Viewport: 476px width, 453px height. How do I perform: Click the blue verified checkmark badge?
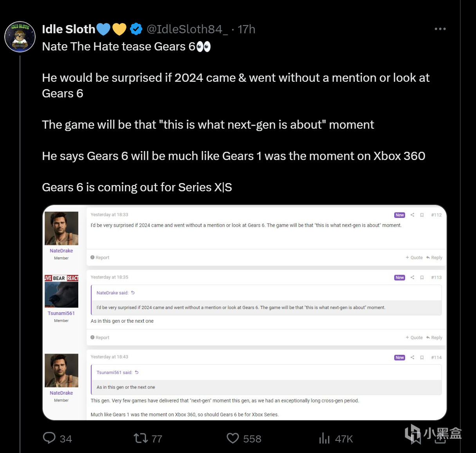136,29
